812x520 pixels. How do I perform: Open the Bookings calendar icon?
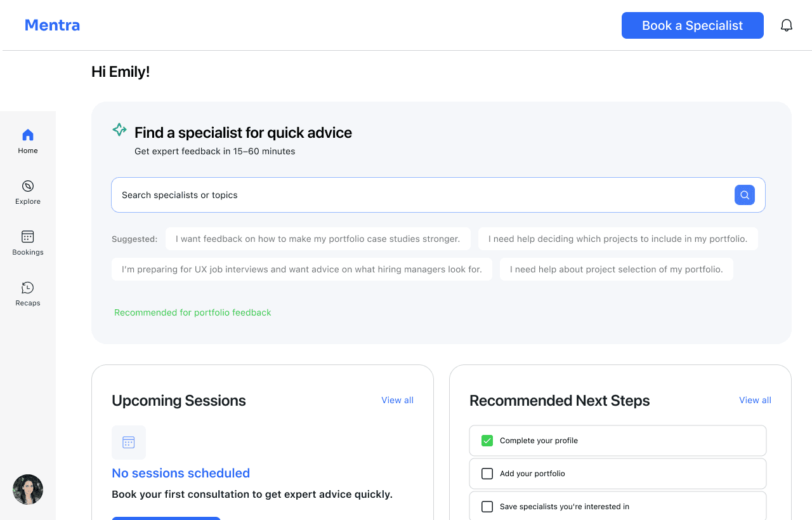pyautogui.click(x=28, y=237)
